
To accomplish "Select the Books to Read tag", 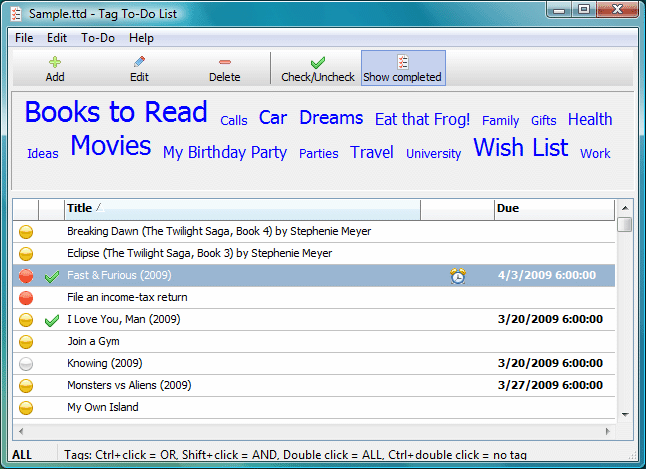I will point(116,112).
